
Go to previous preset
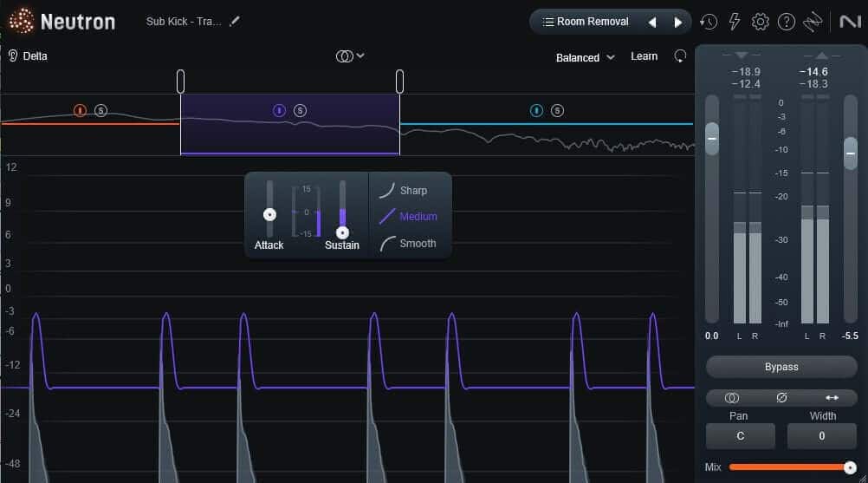(652, 23)
